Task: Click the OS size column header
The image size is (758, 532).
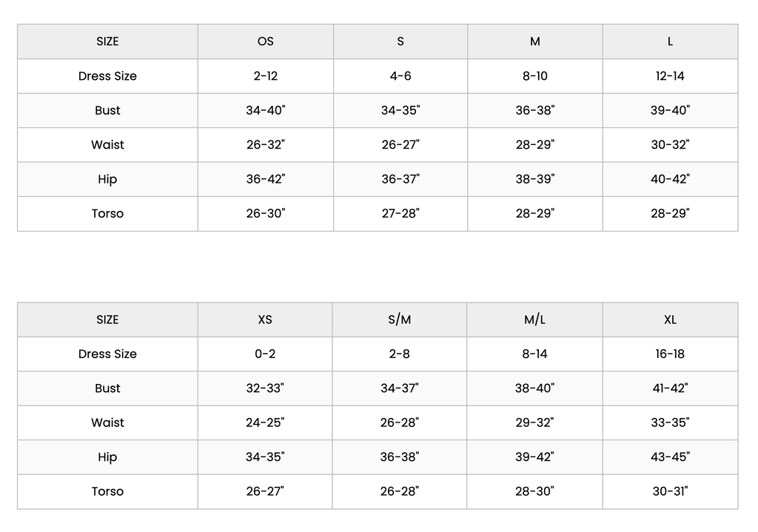Action: tap(265, 41)
